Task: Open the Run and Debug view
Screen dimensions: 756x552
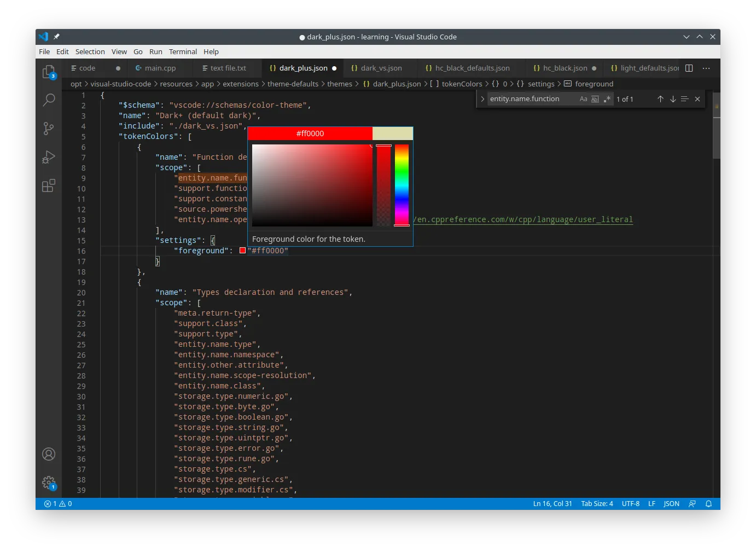Action: [x=49, y=157]
